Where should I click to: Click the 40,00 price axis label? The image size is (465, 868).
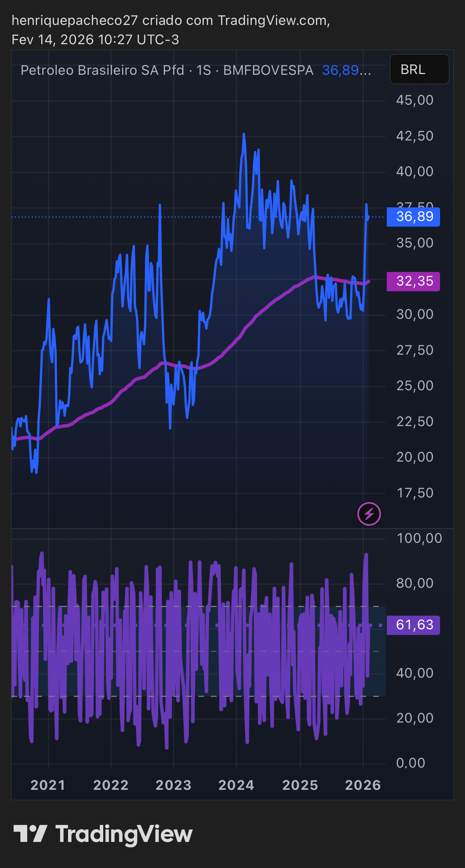[415, 171]
